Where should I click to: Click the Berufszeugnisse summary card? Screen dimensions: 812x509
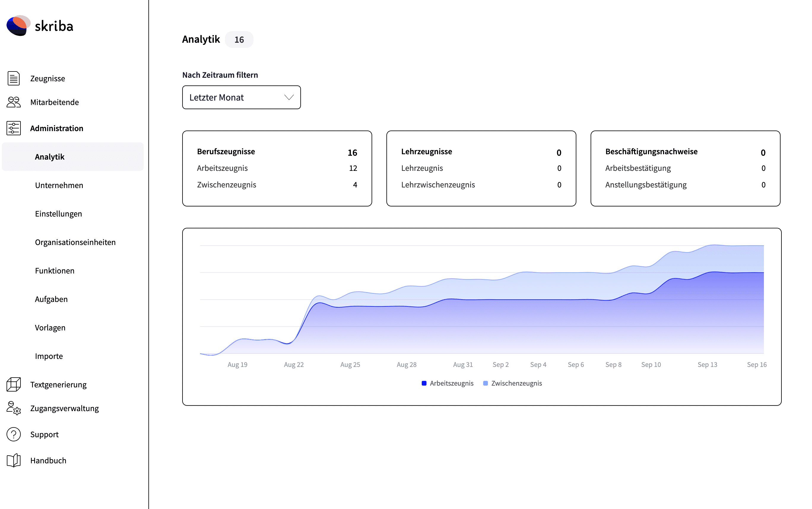pos(277,168)
